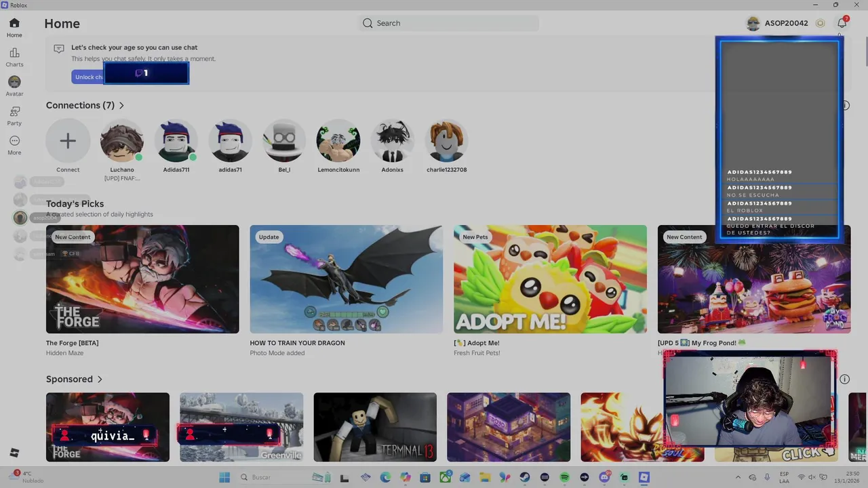868x488 pixels.
Task: Open The Forge [BETA] thumbnail
Action: (x=142, y=279)
